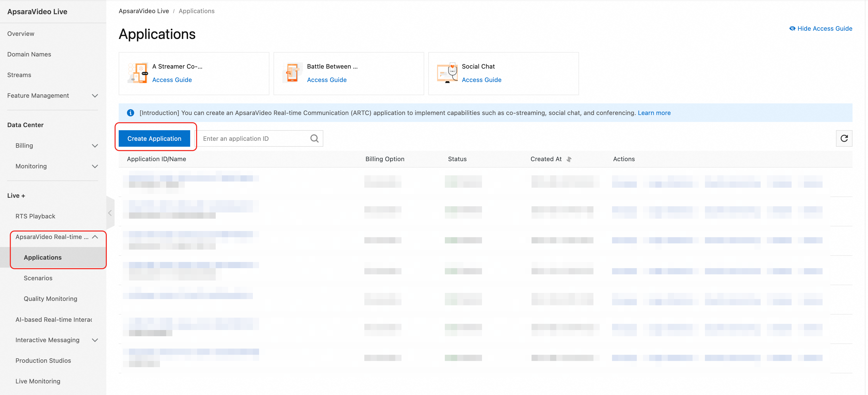Image resolution: width=868 pixels, height=395 pixels.
Task: Open Live Monitoring
Action: [38, 381]
